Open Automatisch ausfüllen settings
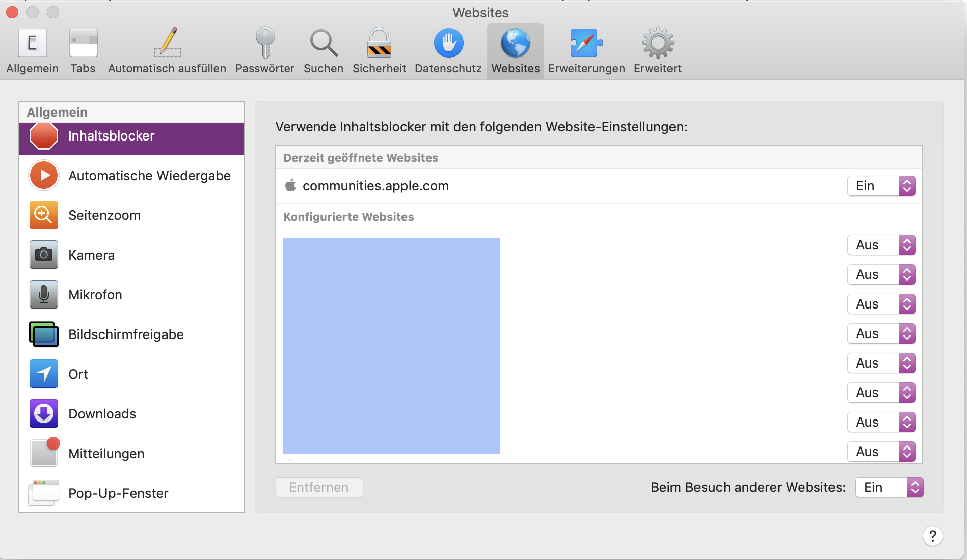The height and width of the screenshot is (560, 967). click(167, 51)
